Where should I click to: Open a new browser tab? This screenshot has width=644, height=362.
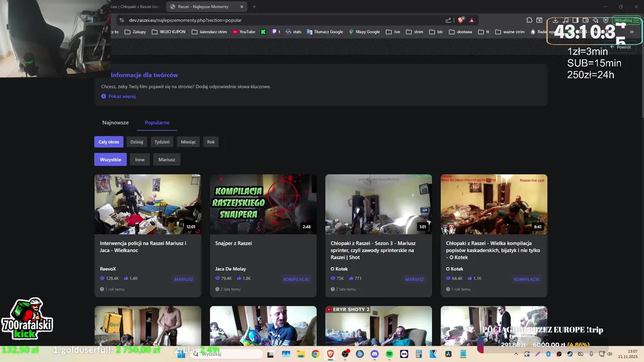[x=254, y=7]
